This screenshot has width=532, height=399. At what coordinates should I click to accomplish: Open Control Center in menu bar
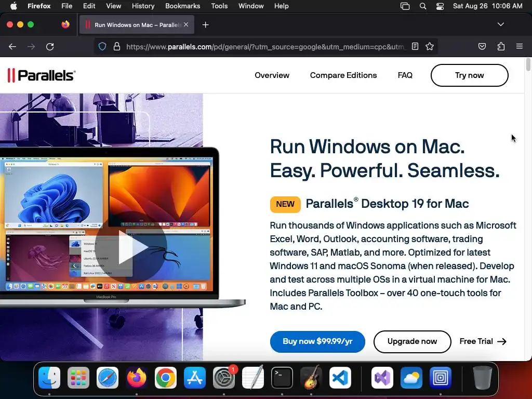coord(440,6)
